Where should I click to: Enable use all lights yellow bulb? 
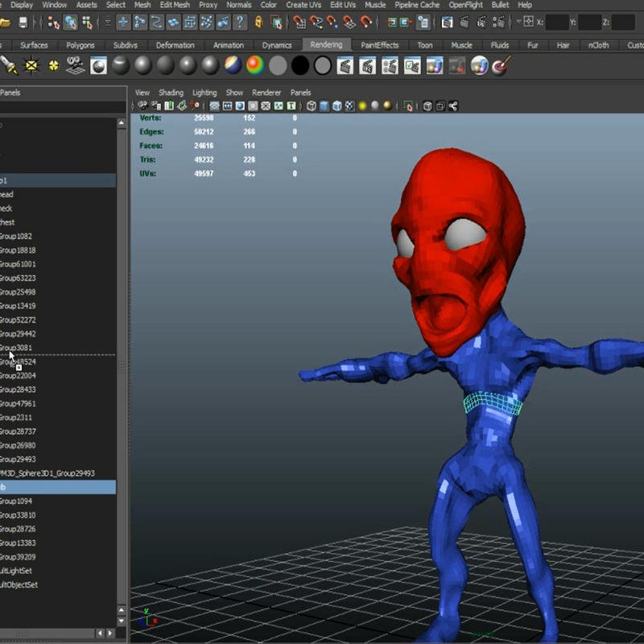[x=362, y=106]
